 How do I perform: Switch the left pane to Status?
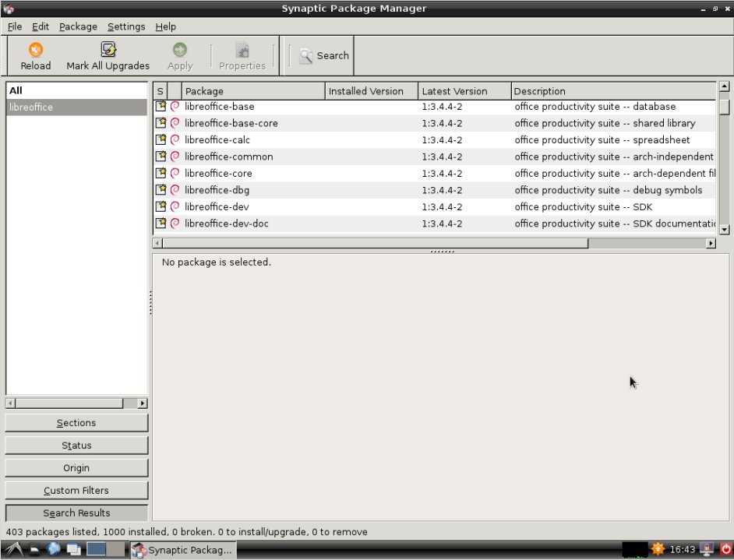[76, 446]
